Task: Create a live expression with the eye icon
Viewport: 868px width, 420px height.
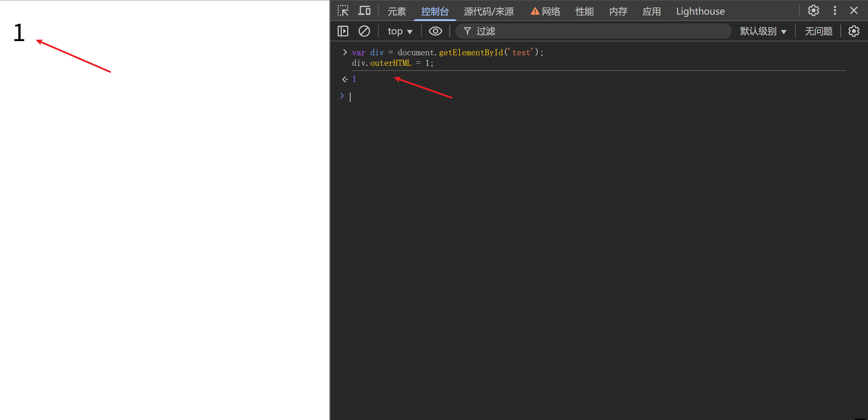Action: point(435,31)
